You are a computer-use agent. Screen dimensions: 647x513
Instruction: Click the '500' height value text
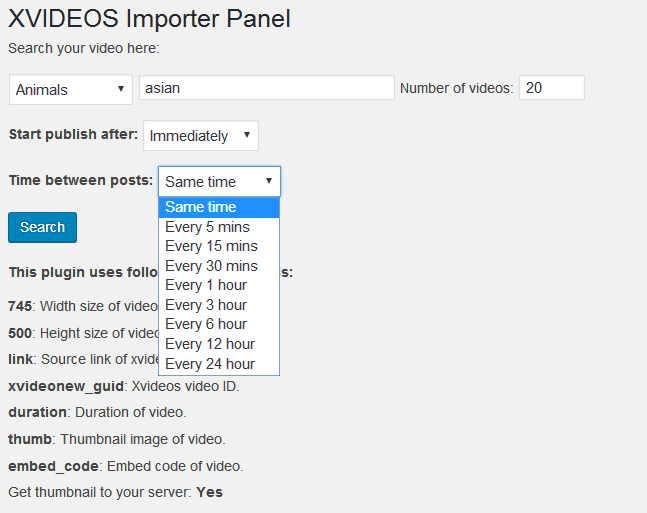[x=20, y=333]
